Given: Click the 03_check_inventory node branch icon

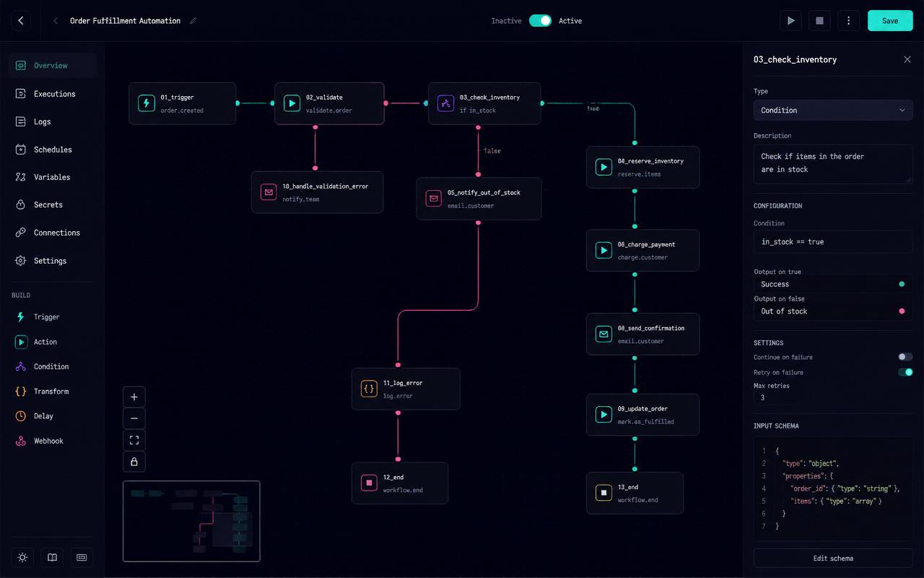Looking at the screenshot, I should click(x=445, y=103).
